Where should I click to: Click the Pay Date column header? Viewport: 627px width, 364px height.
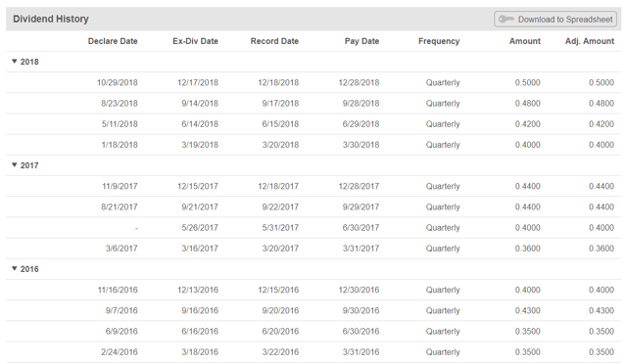click(x=362, y=41)
